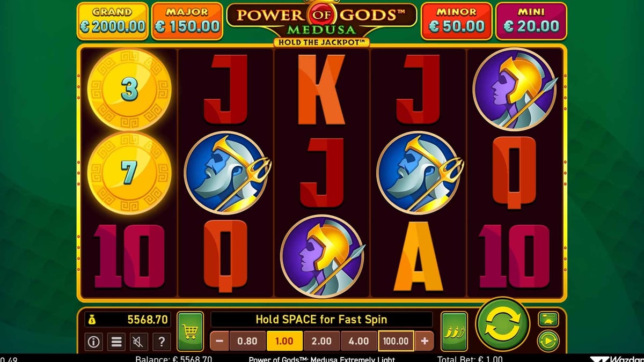
Task: Select the highlighted 1.00 bet
Action: (284, 341)
